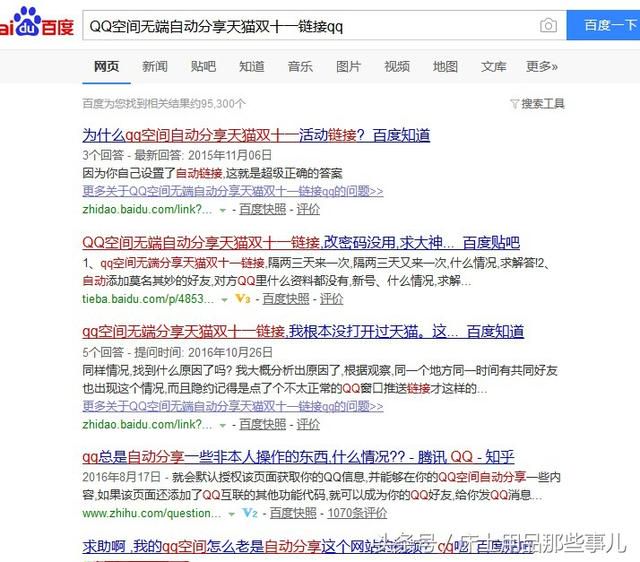
Task: Expand dropdown arrow beside www.zhihu.com URL
Action: click(x=231, y=514)
